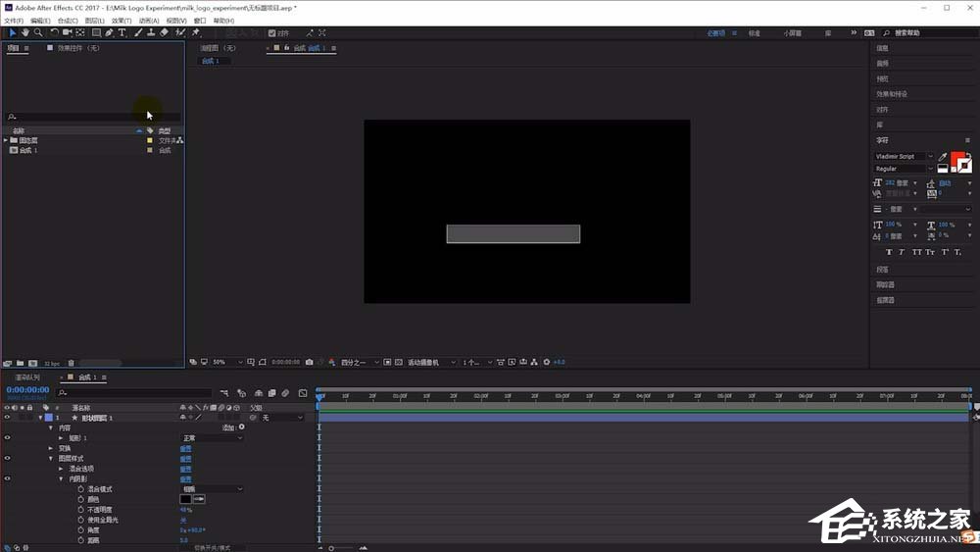Select the Horizontal Type tool
The height and width of the screenshot is (552, 980).
pyautogui.click(x=122, y=32)
